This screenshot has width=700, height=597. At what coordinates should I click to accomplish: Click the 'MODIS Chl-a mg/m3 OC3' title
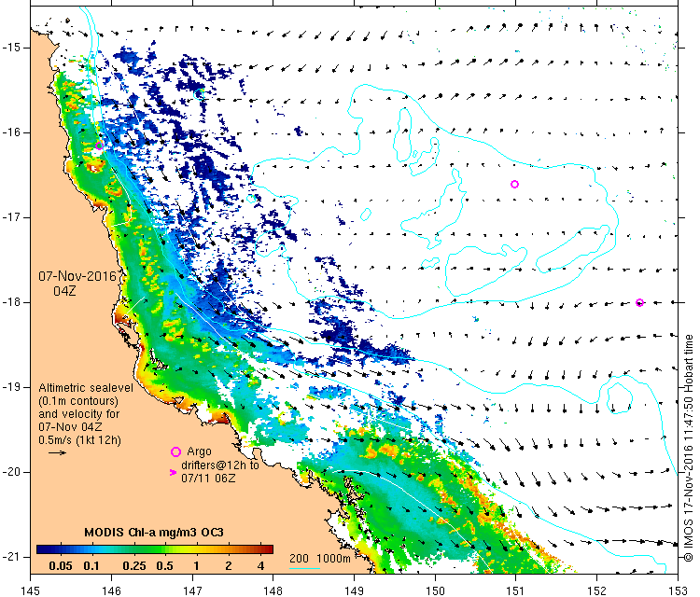pyautogui.click(x=154, y=533)
